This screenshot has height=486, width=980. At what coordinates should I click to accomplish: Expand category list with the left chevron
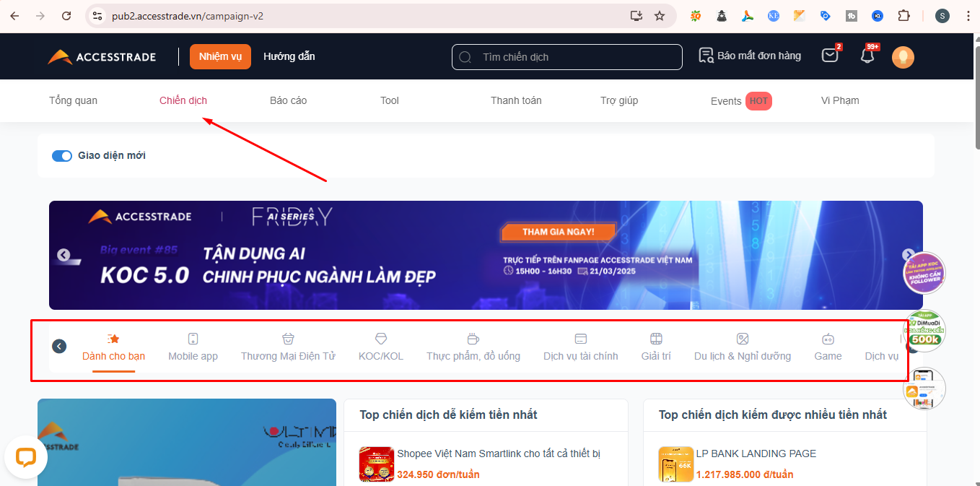tap(59, 346)
